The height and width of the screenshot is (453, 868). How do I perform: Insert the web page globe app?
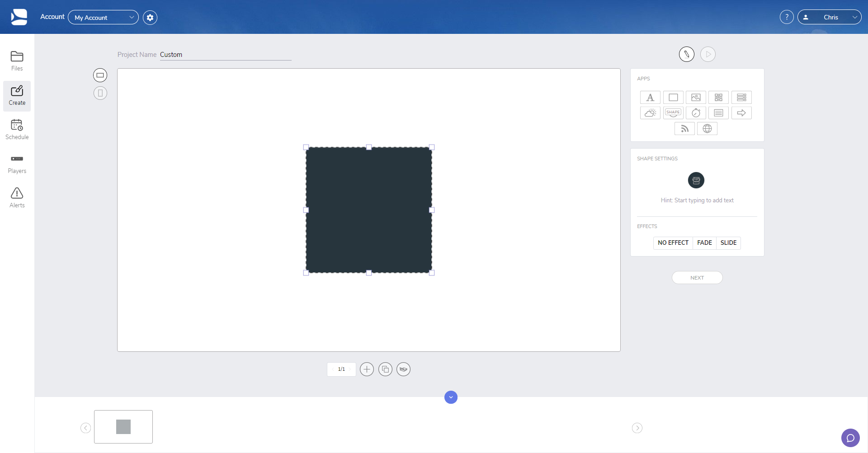[707, 129]
